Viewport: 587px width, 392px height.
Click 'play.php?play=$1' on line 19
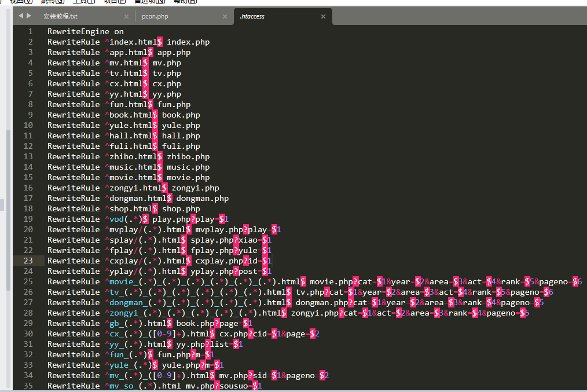tap(190, 219)
